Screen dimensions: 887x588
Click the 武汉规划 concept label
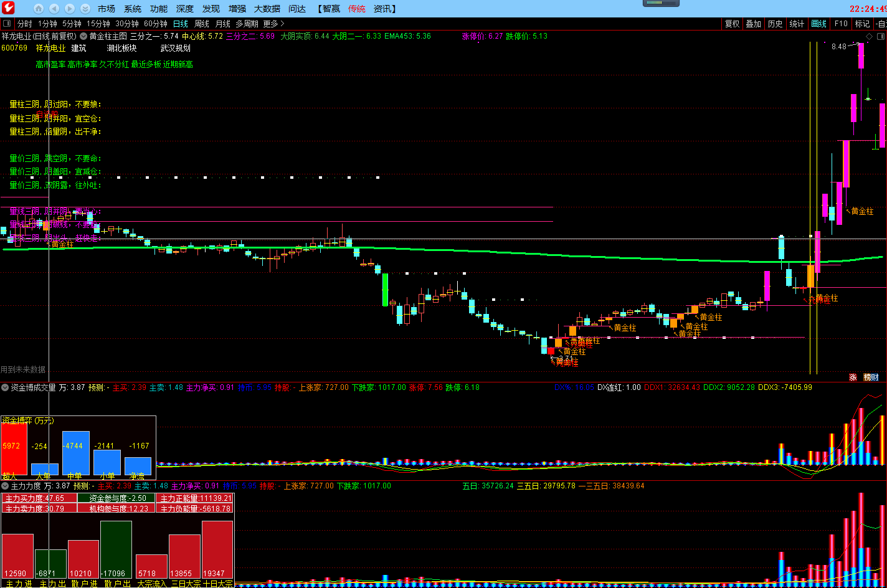pyautogui.click(x=176, y=48)
